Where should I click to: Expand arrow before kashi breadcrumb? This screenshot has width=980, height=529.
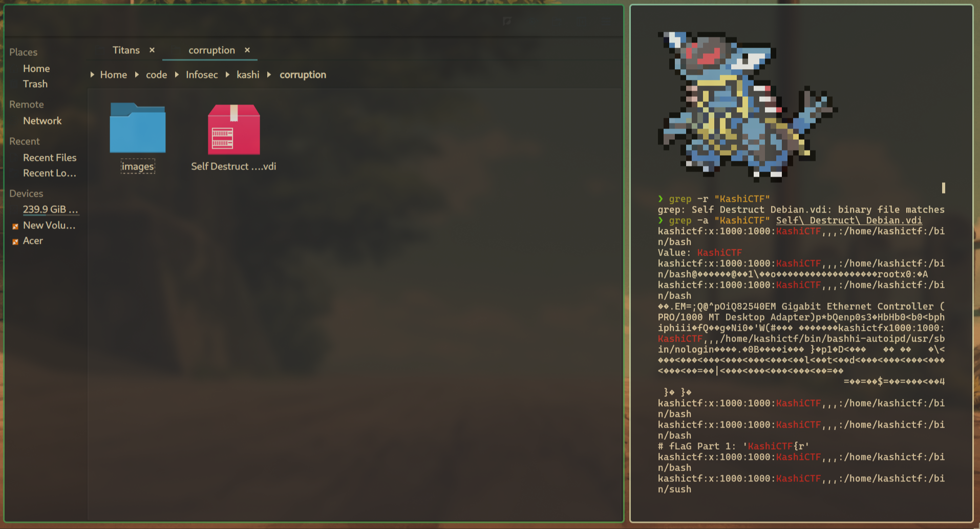tap(227, 75)
